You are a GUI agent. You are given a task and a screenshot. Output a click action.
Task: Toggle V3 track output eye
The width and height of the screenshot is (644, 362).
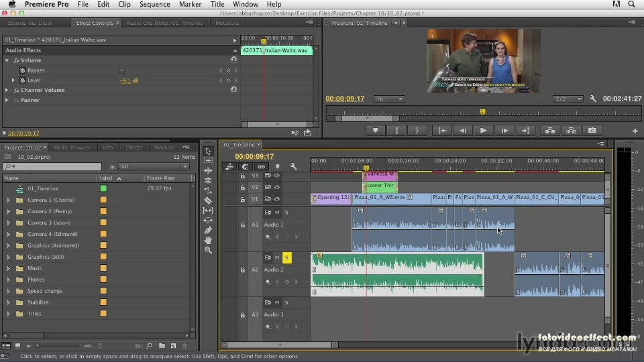pos(277,175)
